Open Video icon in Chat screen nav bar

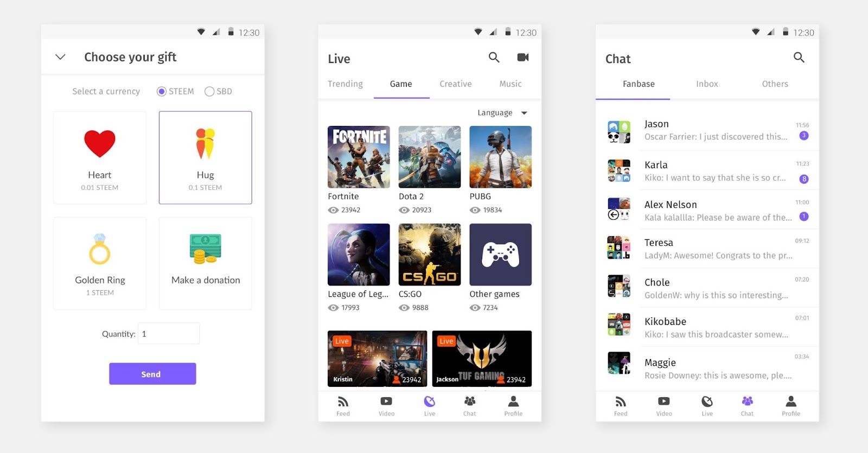click(664, 401)
